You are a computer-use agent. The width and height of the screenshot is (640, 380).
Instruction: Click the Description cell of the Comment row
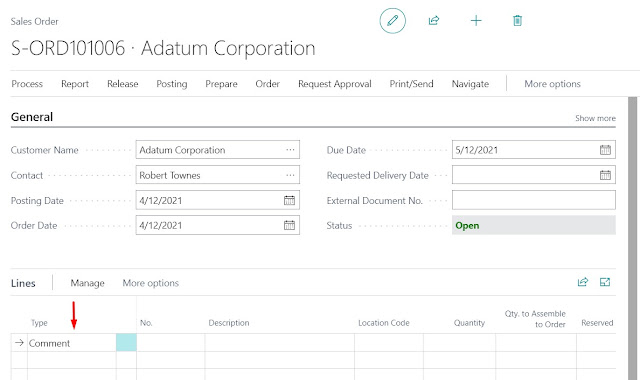pos(280,342)
